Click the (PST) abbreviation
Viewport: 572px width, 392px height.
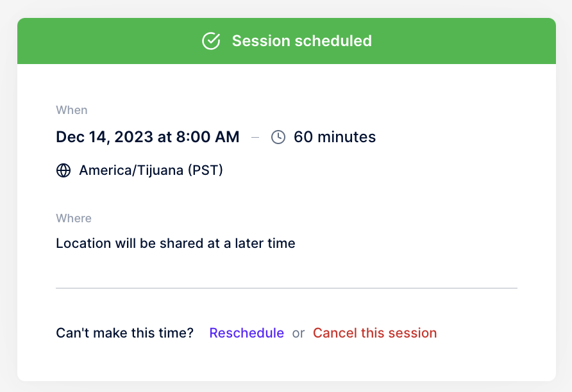tap(205, 170)
